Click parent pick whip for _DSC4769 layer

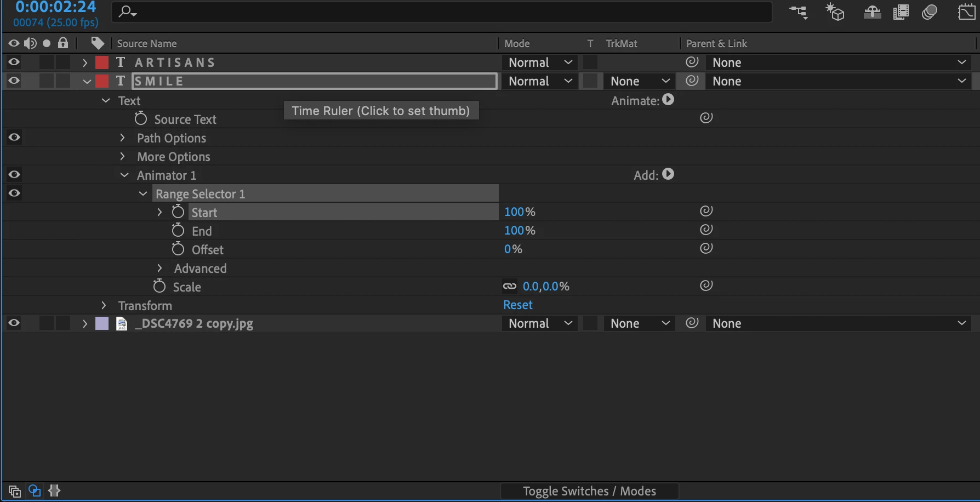tap(692, 323)
